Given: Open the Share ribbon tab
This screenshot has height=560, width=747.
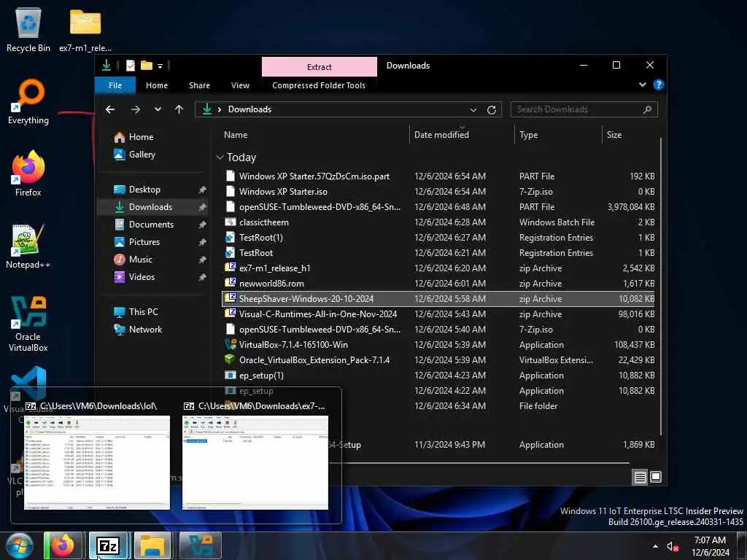Looking at the screenshot, I should pos(199,85).
